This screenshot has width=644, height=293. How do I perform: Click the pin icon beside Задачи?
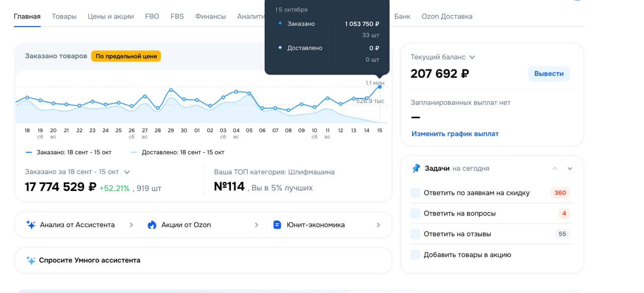click(x=416, y=168)
